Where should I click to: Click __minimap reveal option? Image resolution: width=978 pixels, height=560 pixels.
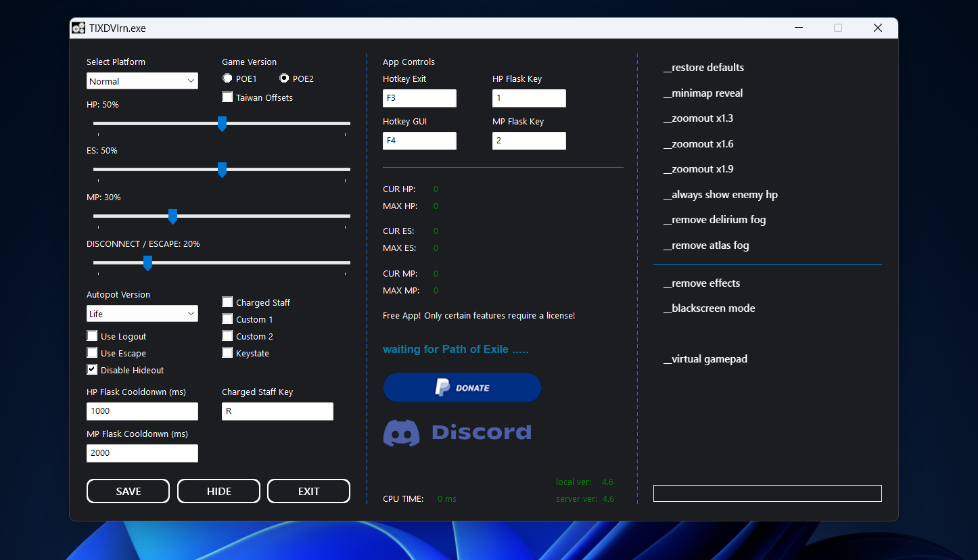pyautogui.click(x=703, y=93)
